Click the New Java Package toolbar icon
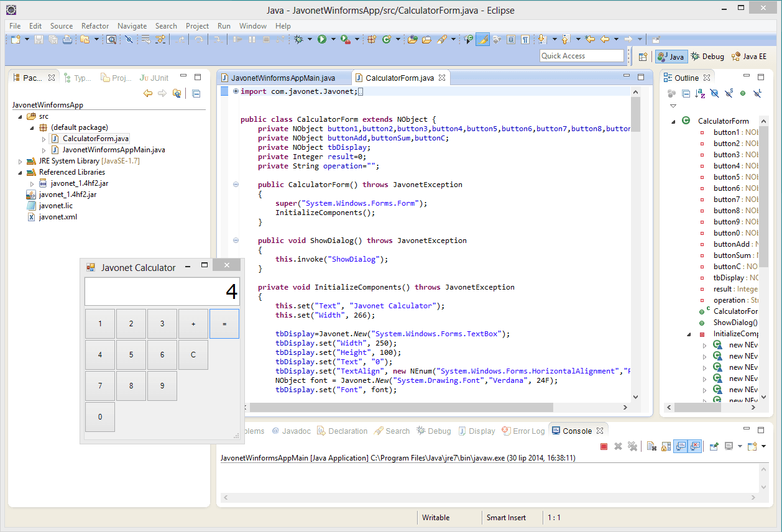 tap(372, 39)
